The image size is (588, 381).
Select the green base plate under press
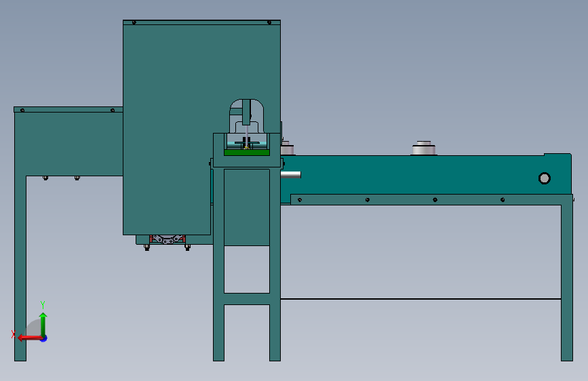247,153
